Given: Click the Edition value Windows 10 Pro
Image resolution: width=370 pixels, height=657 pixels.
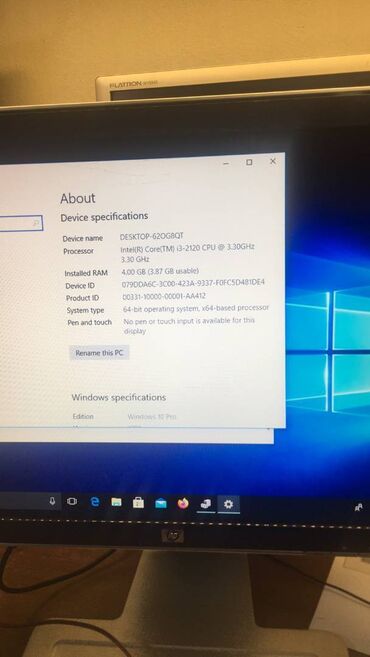Looking at the screenshot, I should click(x=152, y=416).
